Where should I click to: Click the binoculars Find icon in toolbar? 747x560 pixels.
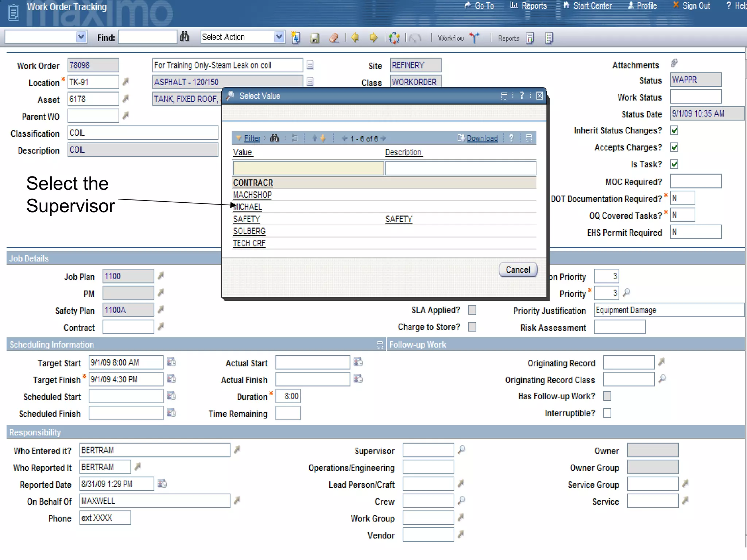[x=185, y=37]
